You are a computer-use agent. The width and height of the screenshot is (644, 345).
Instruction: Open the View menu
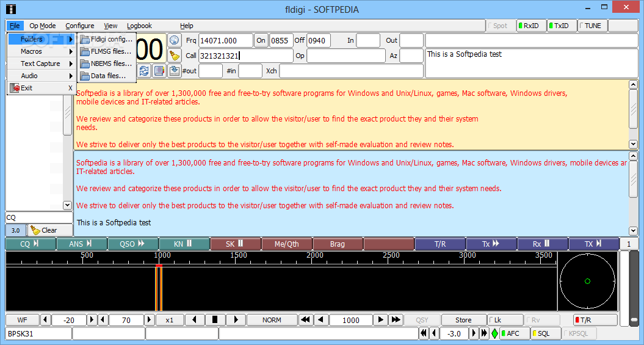[110, 26]
